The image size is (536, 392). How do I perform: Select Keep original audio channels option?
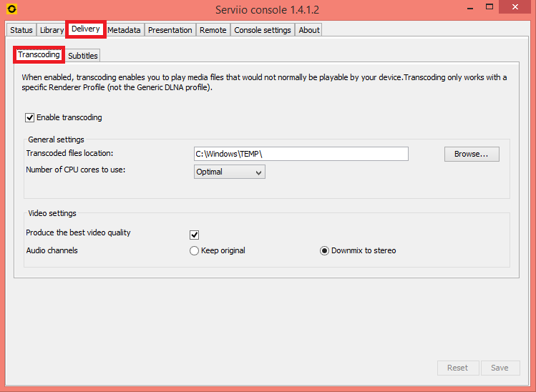tap(194, 251)
